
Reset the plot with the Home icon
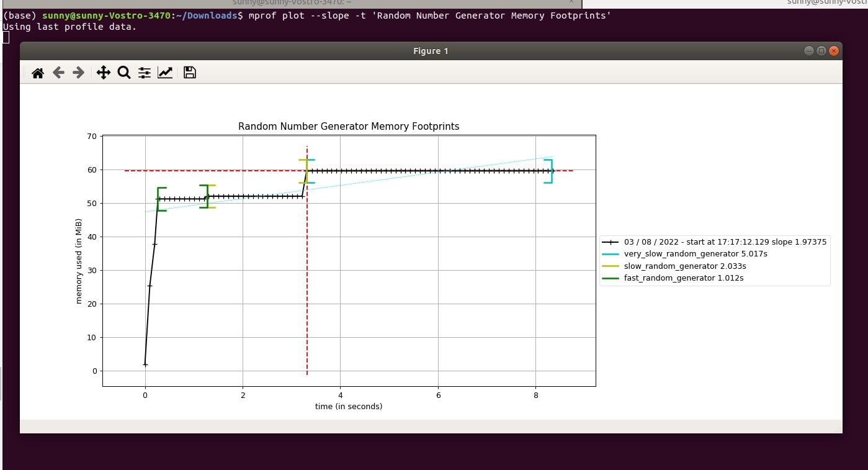38,73
